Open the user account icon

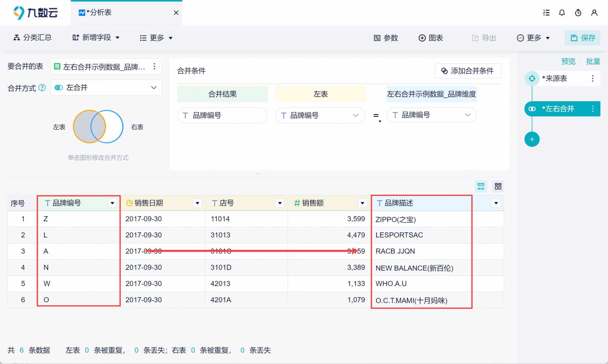point(594,13)
